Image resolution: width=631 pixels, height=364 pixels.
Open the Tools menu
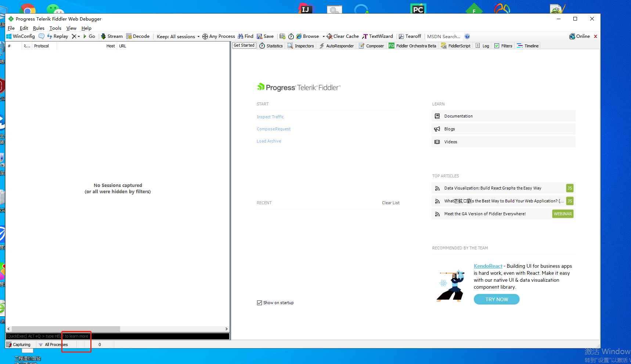(x=55, y=28)
